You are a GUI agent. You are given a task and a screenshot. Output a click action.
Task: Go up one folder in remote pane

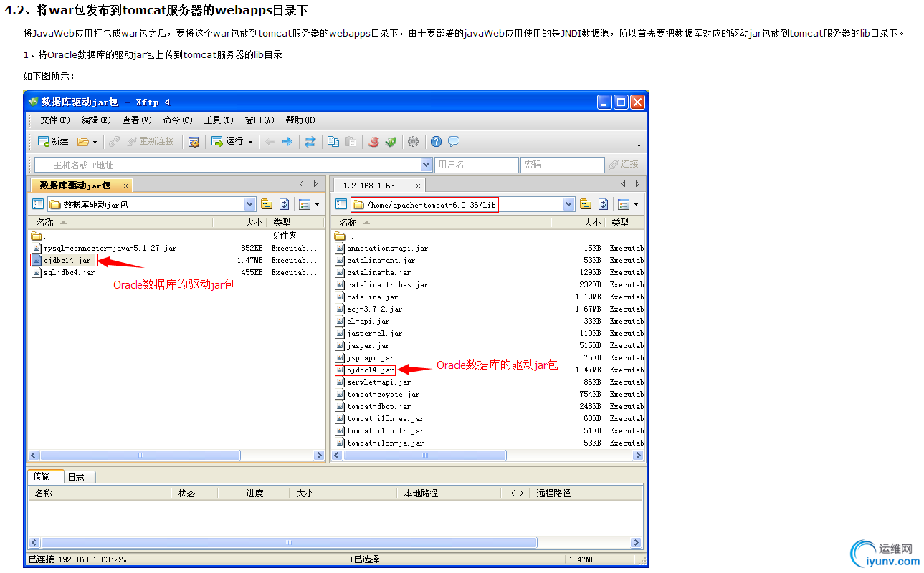586,204
